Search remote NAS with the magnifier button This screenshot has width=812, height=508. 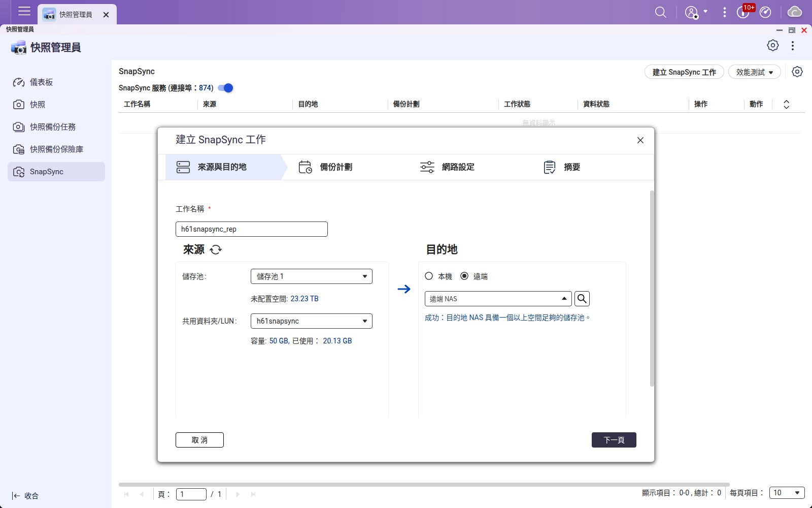click(x=582, y=299)
